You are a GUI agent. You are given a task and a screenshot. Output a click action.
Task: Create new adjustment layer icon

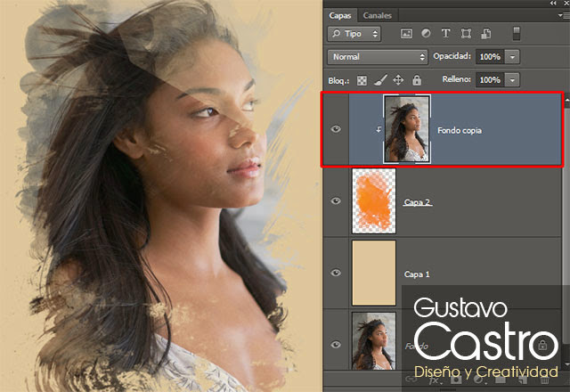[x=478, y=380]
